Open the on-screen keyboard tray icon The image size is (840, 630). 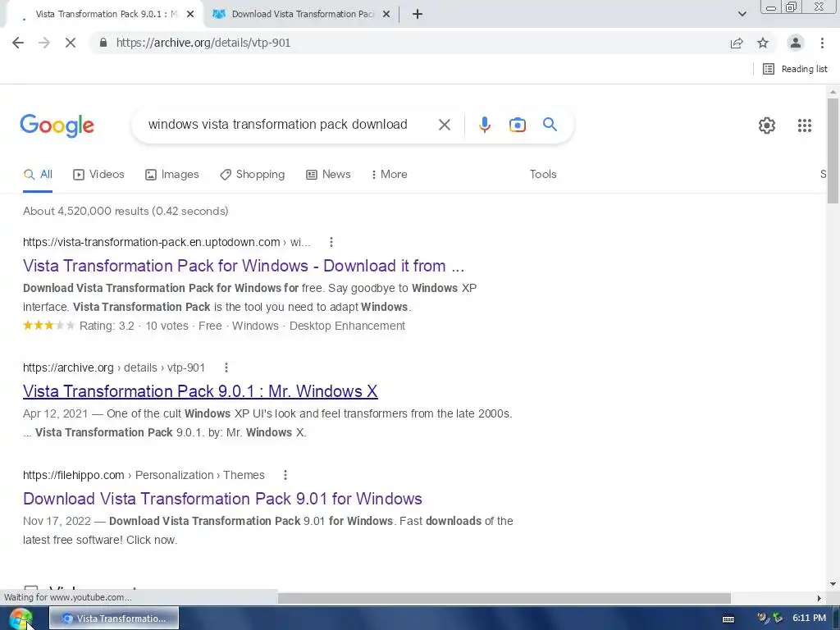click(x=728, y=619)
